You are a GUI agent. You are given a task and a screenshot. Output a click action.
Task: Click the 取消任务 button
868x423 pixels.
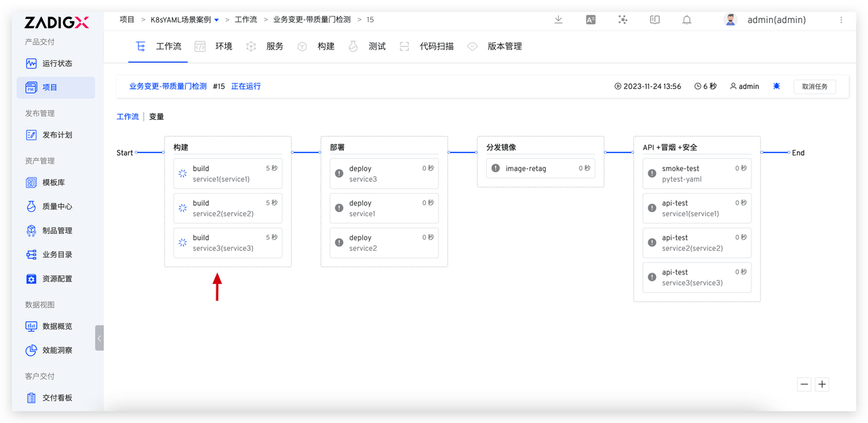coord(814,87)
